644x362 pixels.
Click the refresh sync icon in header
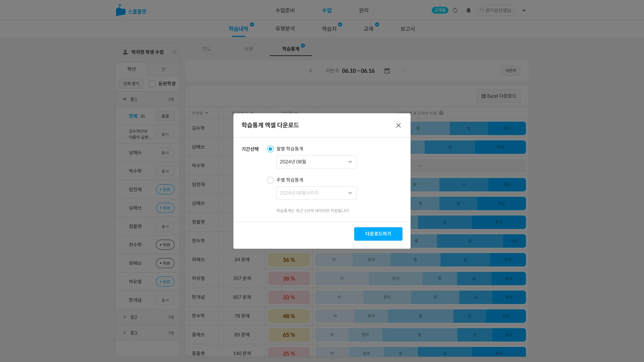[x=455, y=10]
